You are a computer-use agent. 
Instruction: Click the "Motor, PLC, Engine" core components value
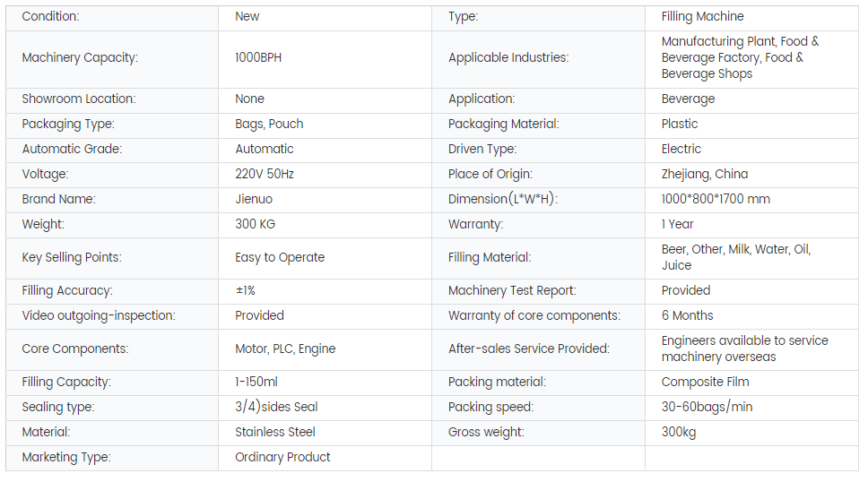[x=285, y=349]
